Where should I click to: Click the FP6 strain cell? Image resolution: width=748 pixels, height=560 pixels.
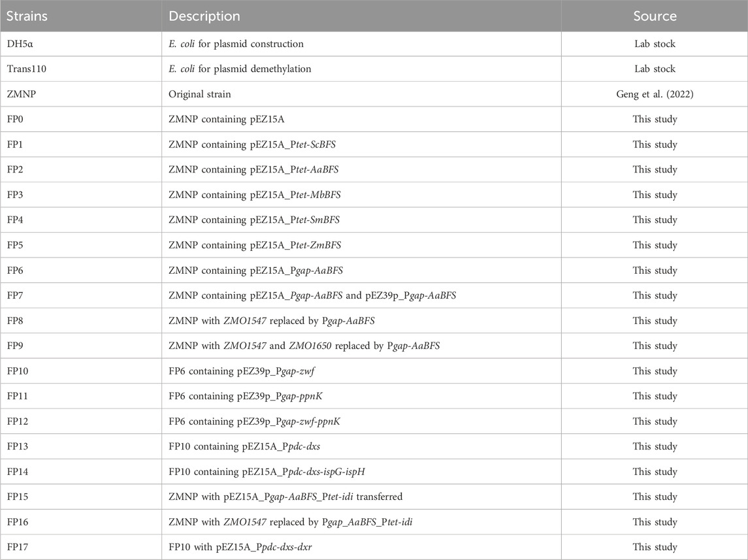(80, 271)
